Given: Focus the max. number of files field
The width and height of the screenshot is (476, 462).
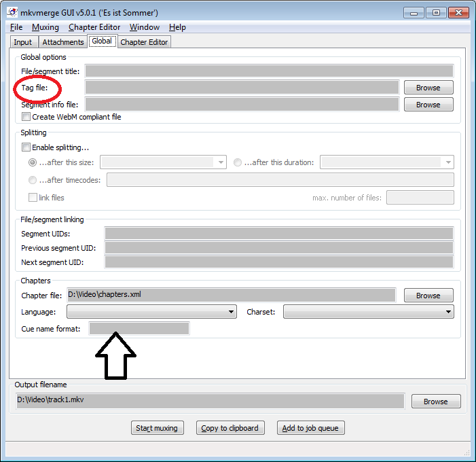Looking at the screenshot, I should point(420,198).
